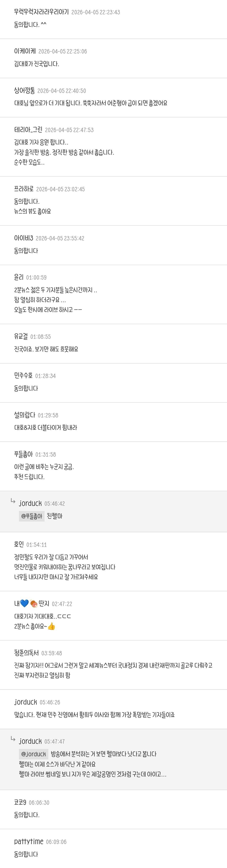Click the truncated comment ending with 아이고...
This screenshot has height=868, width=227.
[x=92, y=774]
